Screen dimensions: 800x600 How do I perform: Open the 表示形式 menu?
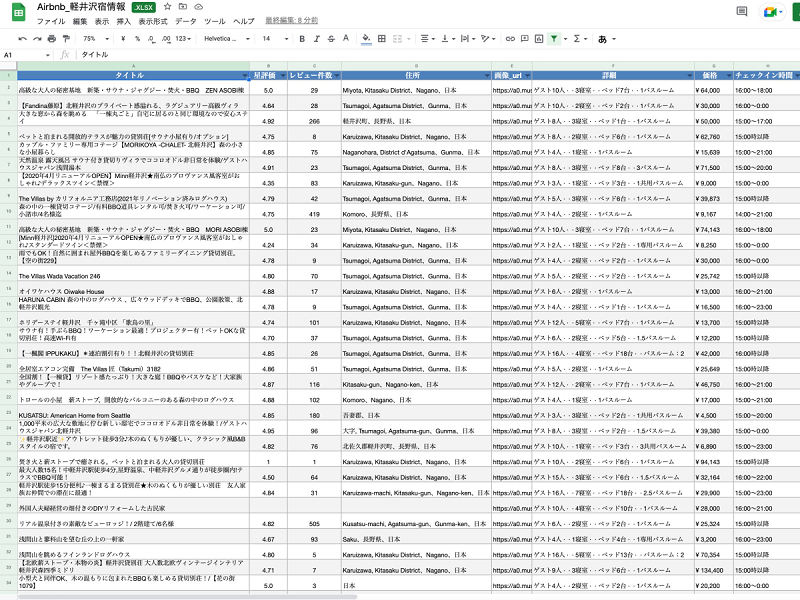point(153,21)
